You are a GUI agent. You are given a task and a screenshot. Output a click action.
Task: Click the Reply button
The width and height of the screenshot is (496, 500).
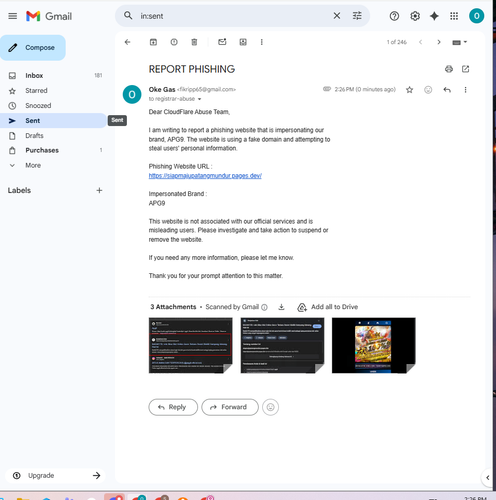[x=173, y=407]
